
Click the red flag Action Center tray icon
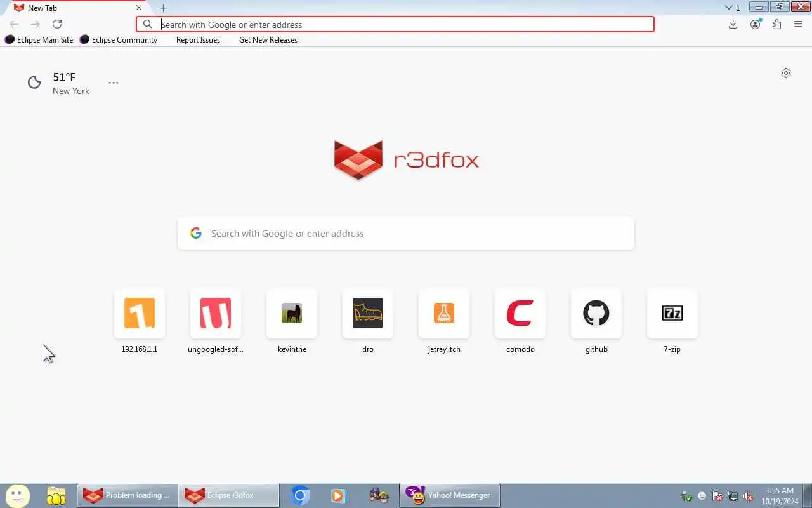click(x=717, y=496)
